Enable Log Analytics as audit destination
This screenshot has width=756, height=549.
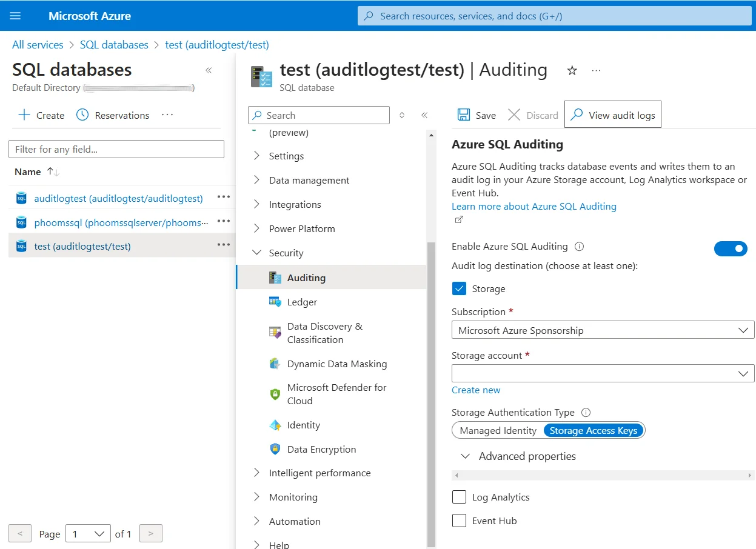pos(459,496)
